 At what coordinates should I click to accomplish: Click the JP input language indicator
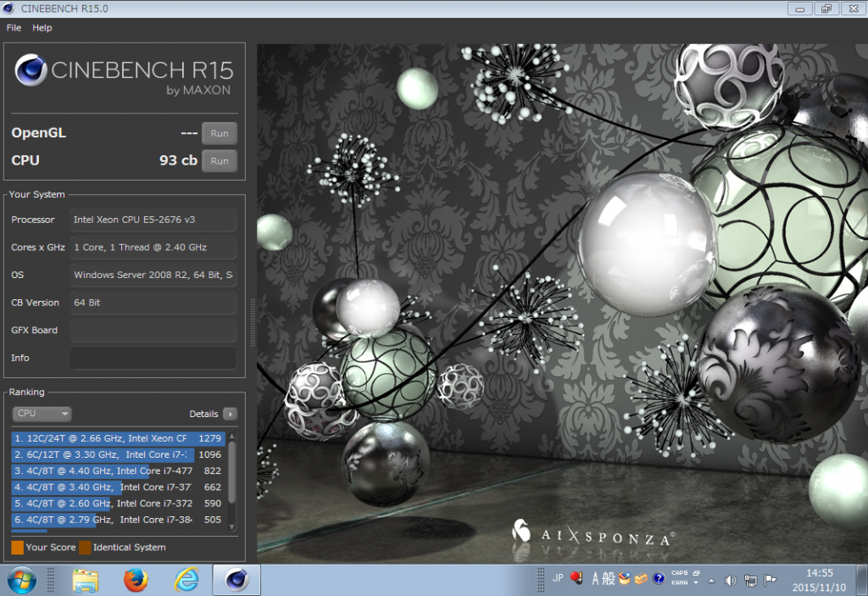click(x=558, y=578)
